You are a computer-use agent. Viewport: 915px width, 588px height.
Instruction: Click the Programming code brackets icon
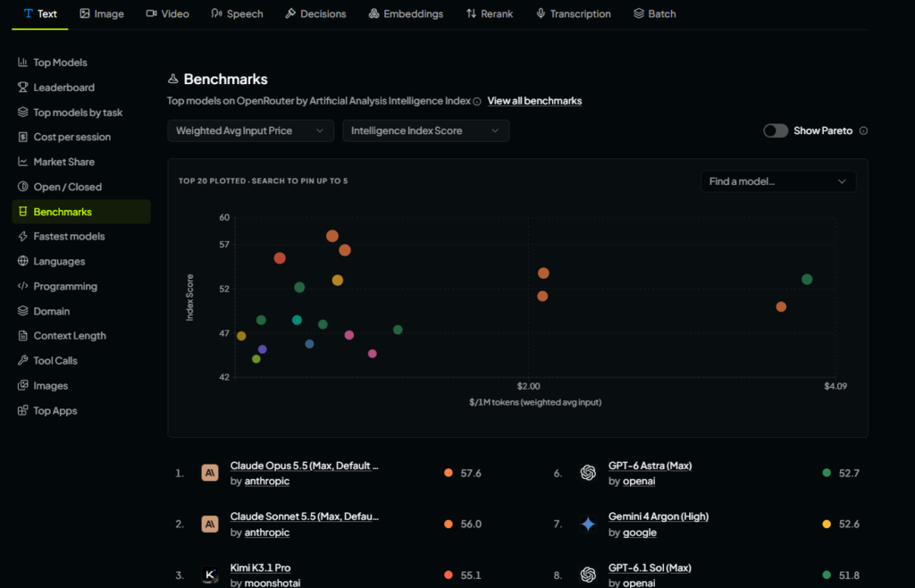coord(22,286)
